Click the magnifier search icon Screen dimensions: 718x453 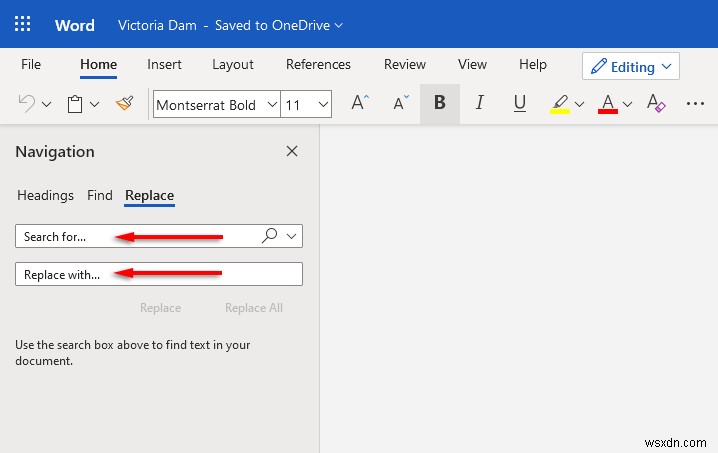pos(269,235)
